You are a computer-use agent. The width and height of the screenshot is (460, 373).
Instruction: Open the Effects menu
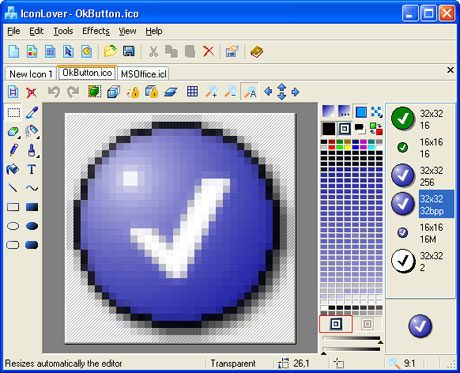coord(96,31)
